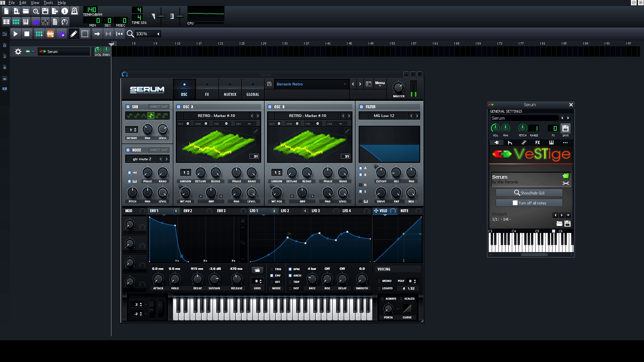Toggle the metronome in the main toolbar
This screenshot has height=362, width=644.
[x=74, y=11]
